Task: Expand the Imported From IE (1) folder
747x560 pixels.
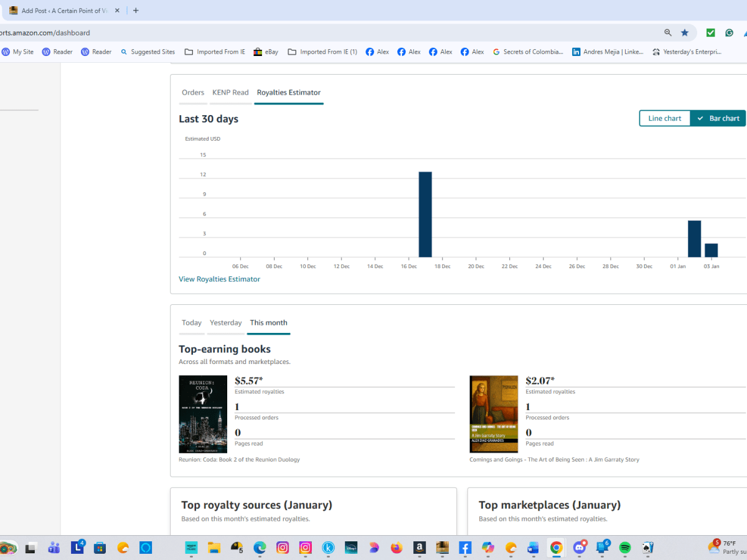Action: (322, 52)
